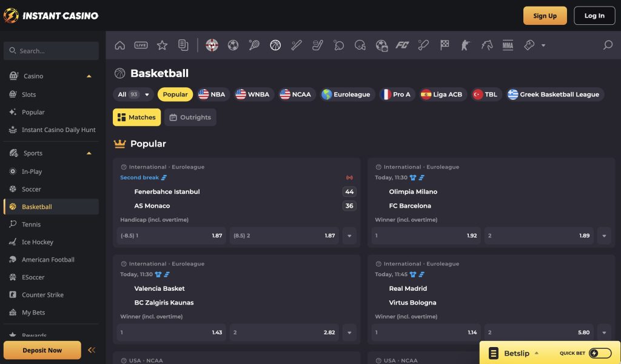Click the Sign Up button
The width and height of the screenshot is (621, 364).
click(545, 15)
